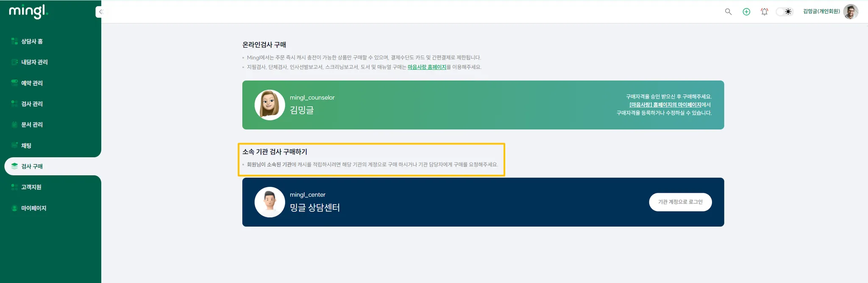
Task: Click 기관 계정으로 로그인 button
Action: tap(680, 202)
